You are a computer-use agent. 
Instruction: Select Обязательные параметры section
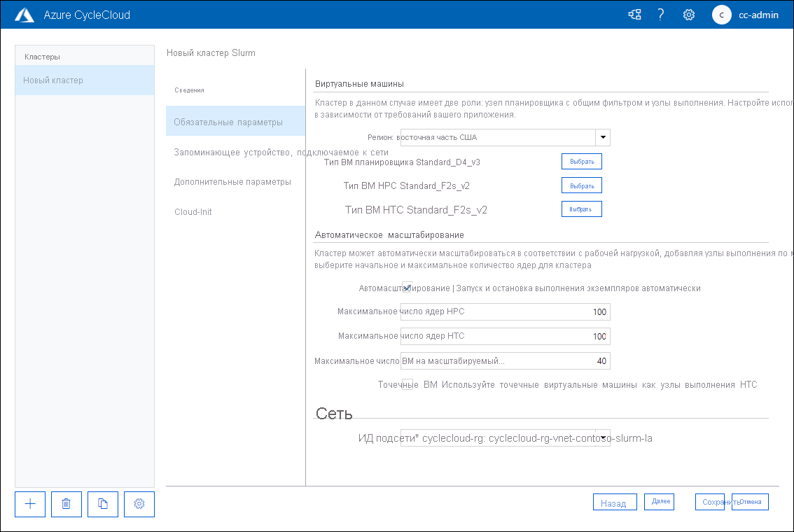click(x=235, y=121)
